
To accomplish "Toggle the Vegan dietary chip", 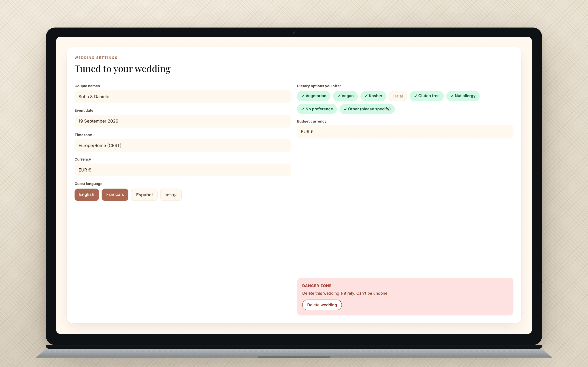I will tap(345, 96).
